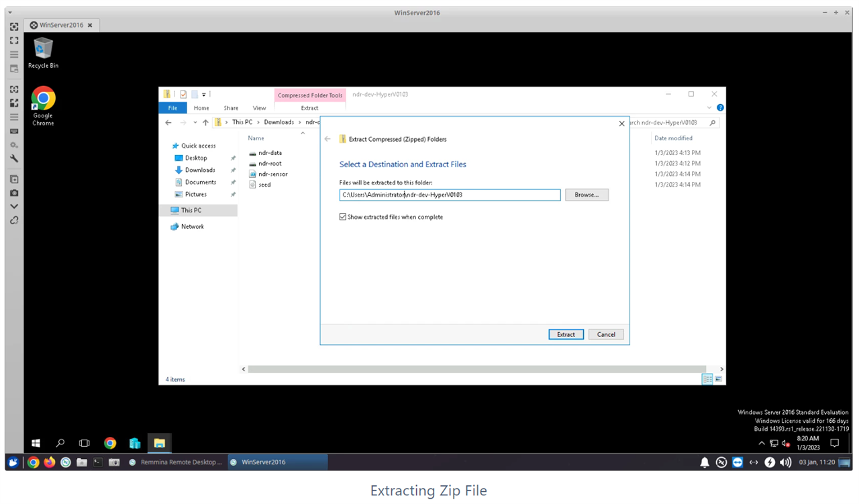Click the Explorer Back arrow

pos(168,122)
